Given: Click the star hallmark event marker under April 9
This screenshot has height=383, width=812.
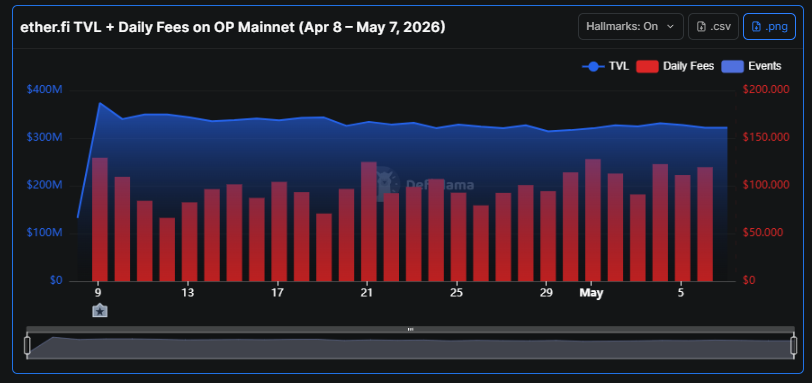Looking at the screenshot, I should (x=99, y=311).
